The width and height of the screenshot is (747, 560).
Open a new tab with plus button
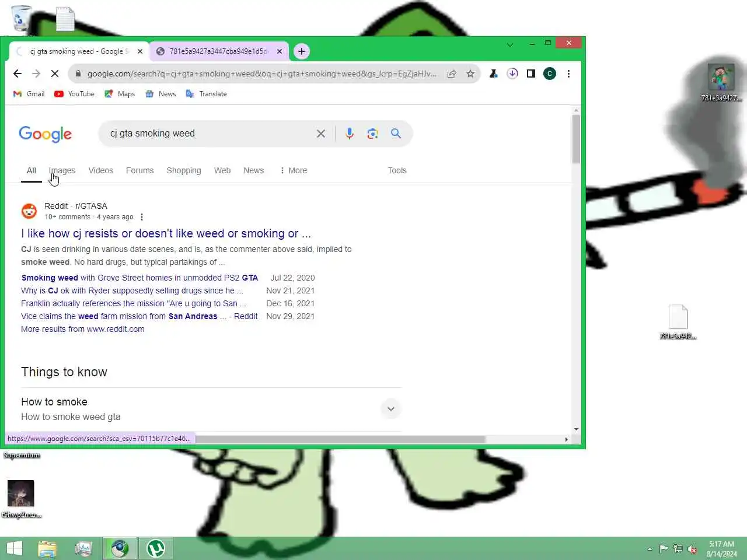pos(302,51)
